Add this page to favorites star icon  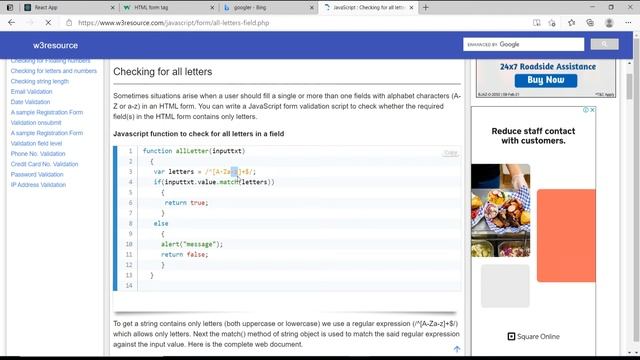[552, 23]
